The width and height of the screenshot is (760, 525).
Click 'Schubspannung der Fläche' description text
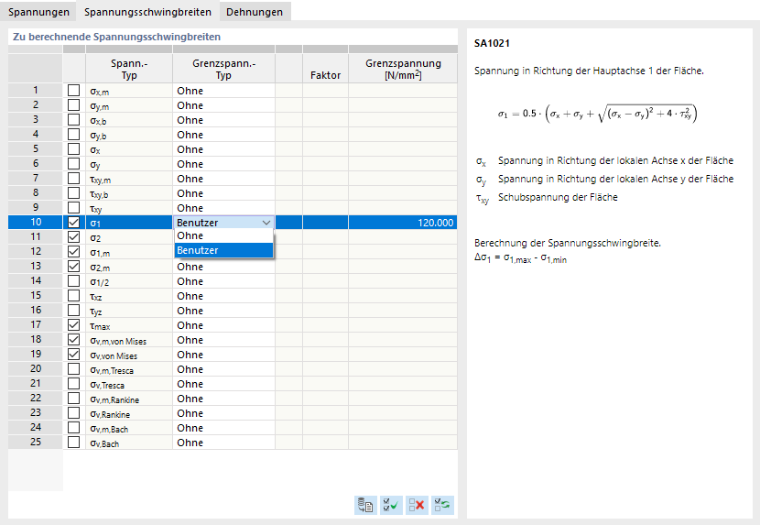pyautogui.click(x=558, y=197)
